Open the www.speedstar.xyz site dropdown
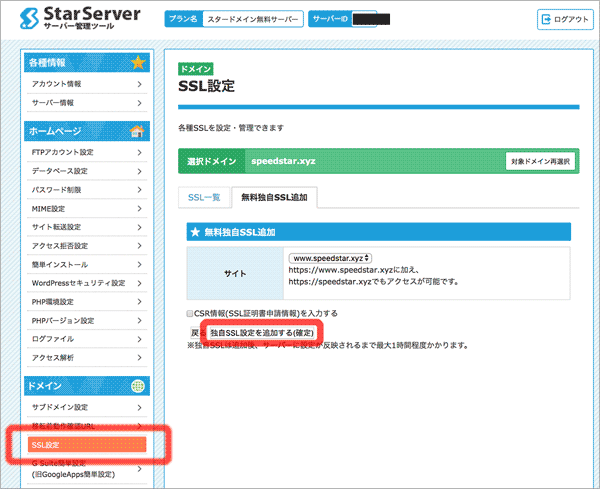This screenshot has width=600, height=489. [x=330, y=258]
